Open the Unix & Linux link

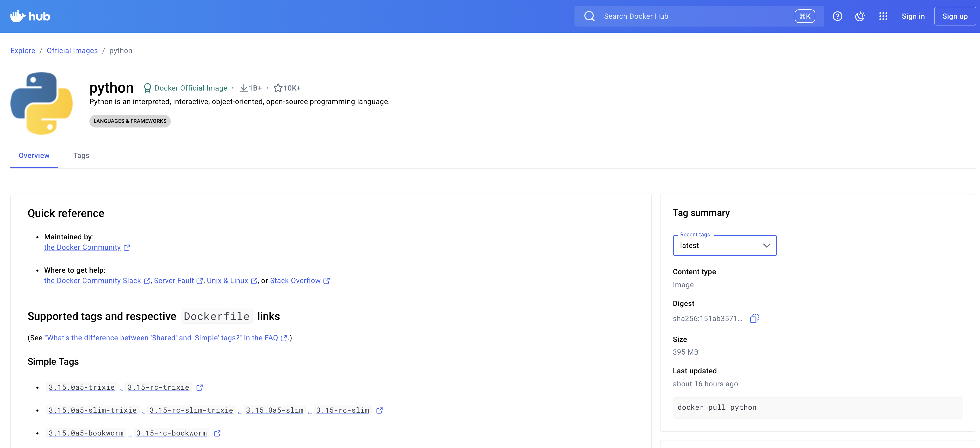point(227,280)
